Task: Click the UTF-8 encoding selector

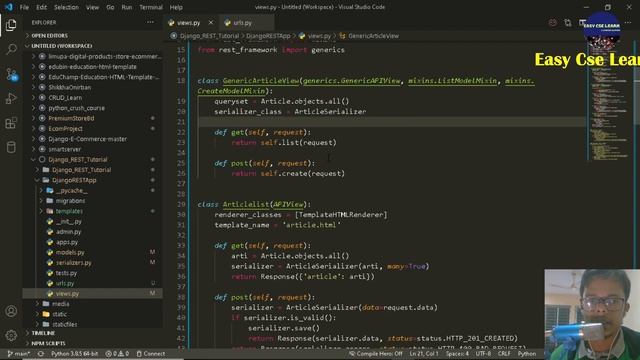Action: click(483, 354)
